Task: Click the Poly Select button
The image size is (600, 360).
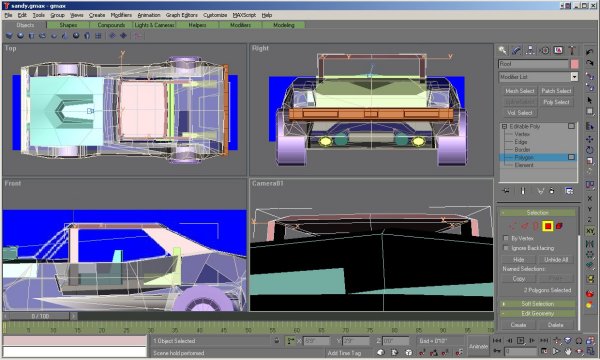Action: (556, 102)
